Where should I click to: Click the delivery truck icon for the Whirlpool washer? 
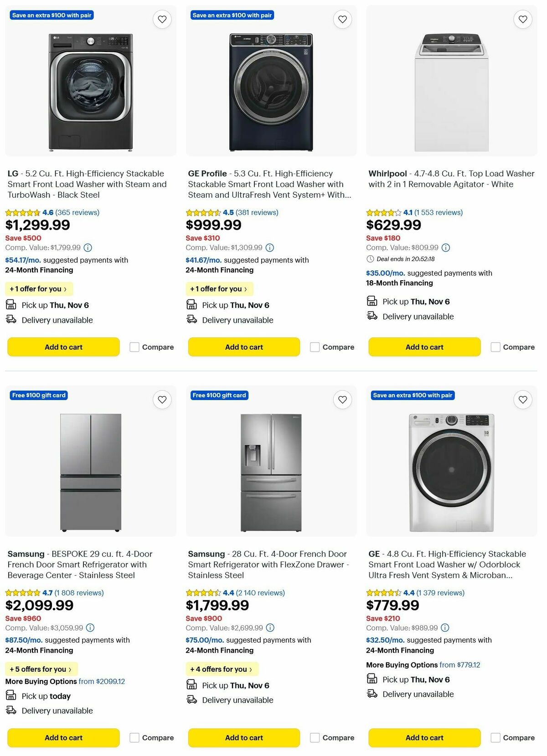[x=372, y=316]
